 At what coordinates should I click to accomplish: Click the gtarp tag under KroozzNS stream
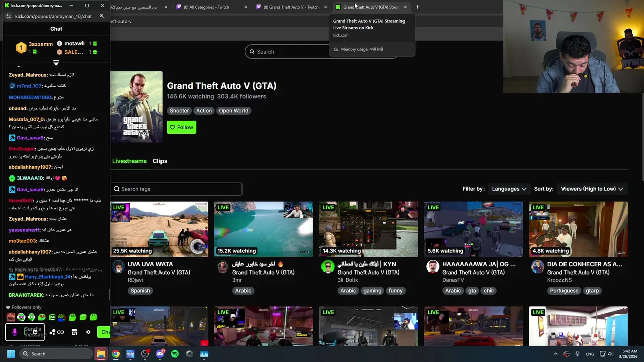(592, 291)
